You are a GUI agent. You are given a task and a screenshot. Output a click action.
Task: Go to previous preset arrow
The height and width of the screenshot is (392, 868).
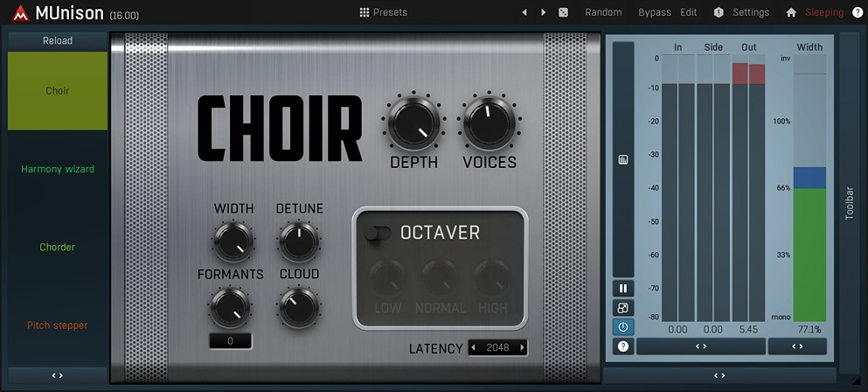pos(524,12)
